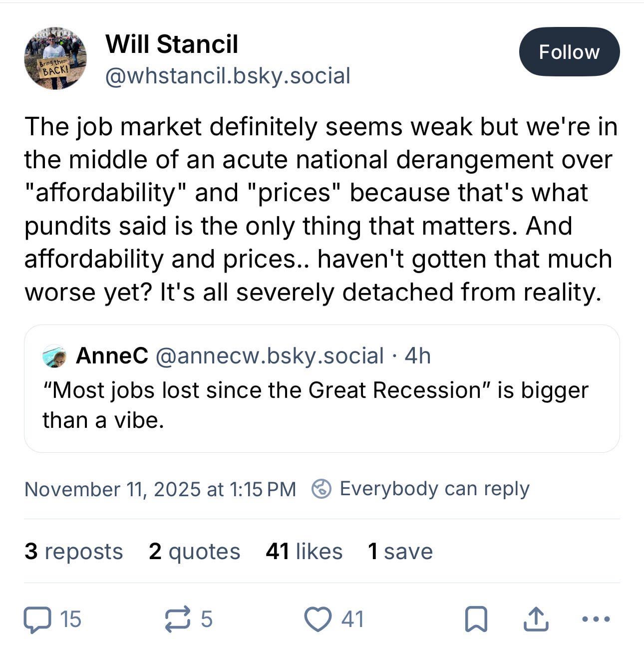Click the @annecw.bsky.social handle
Screen dimensions: 644x645
pyautogui.click(x=270, y=356)
